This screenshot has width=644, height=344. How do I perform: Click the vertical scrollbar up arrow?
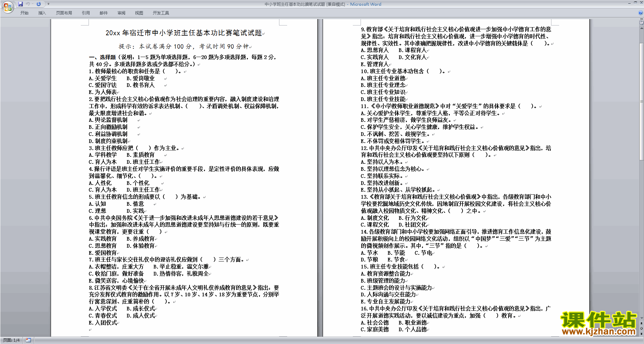642,28
